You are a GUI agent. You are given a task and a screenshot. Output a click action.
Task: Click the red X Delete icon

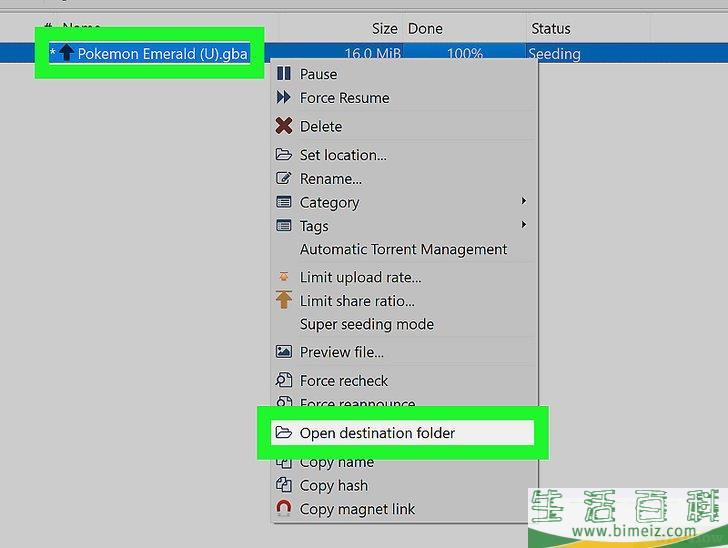283,126
